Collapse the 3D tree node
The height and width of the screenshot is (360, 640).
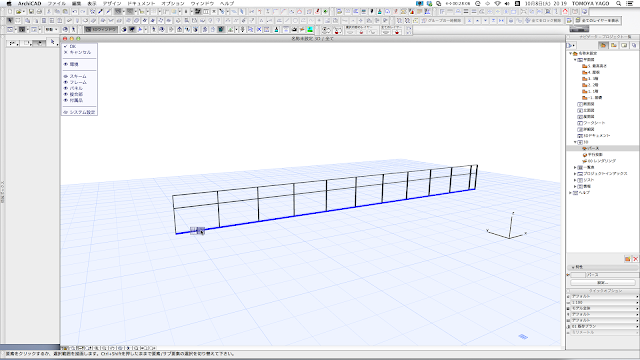coord(576,142)
